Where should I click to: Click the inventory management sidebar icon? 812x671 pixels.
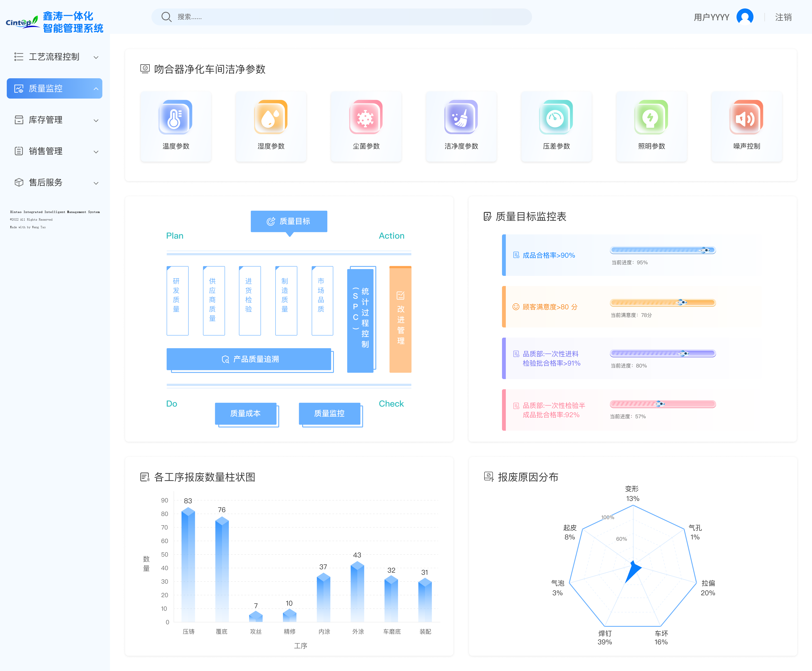coord(19,120)
